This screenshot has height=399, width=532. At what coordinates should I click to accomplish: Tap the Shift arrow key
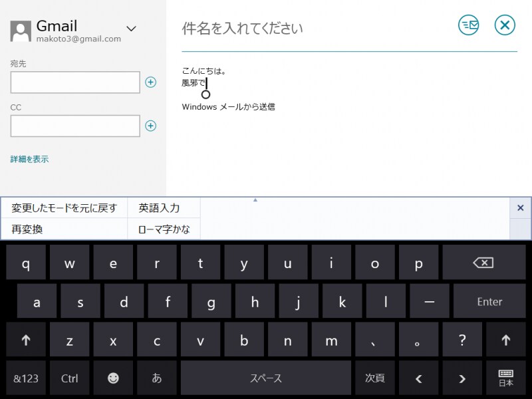click(x=26, y=339)
